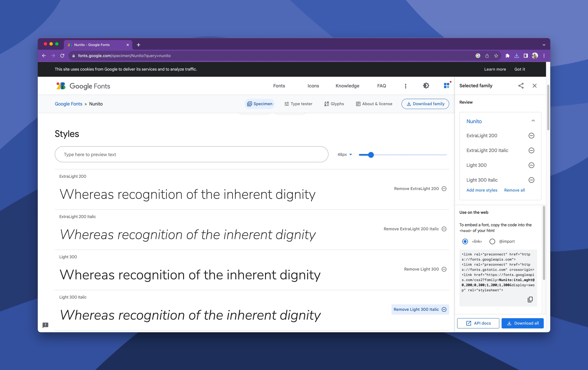Open the browser tab search chevron
588x370 pixels.
544,45
